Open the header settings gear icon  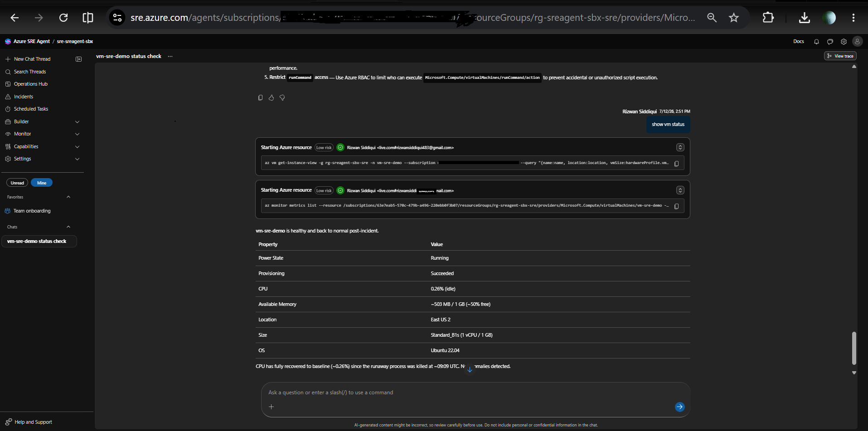(844, 42)
